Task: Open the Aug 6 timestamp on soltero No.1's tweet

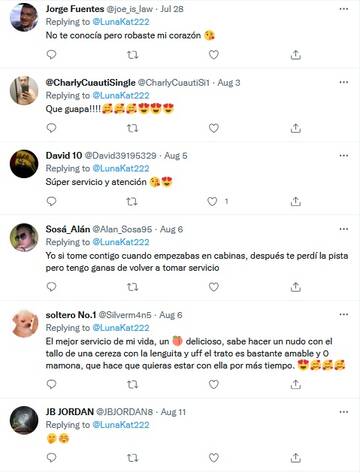Action: (171, 315)
